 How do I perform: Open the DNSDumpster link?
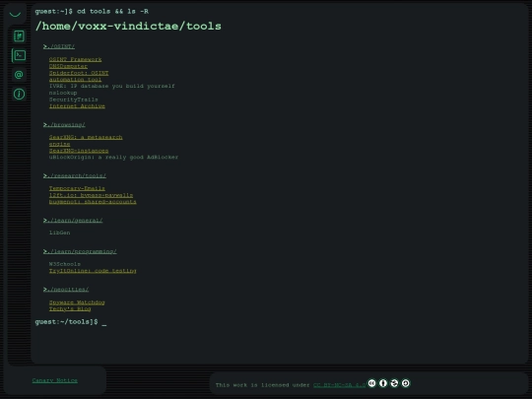click(68, 66)
